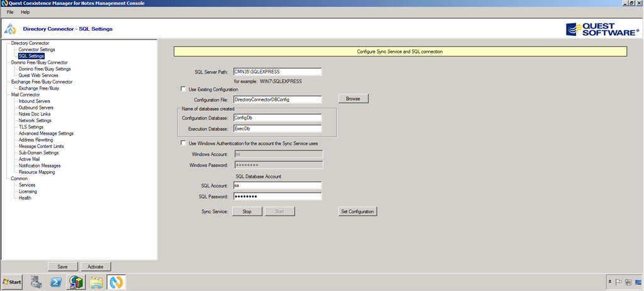Image resolution: width=644 pixels, height=291 pixels.
Task: Click the SQL Password field
Action: tap(277, 197)
